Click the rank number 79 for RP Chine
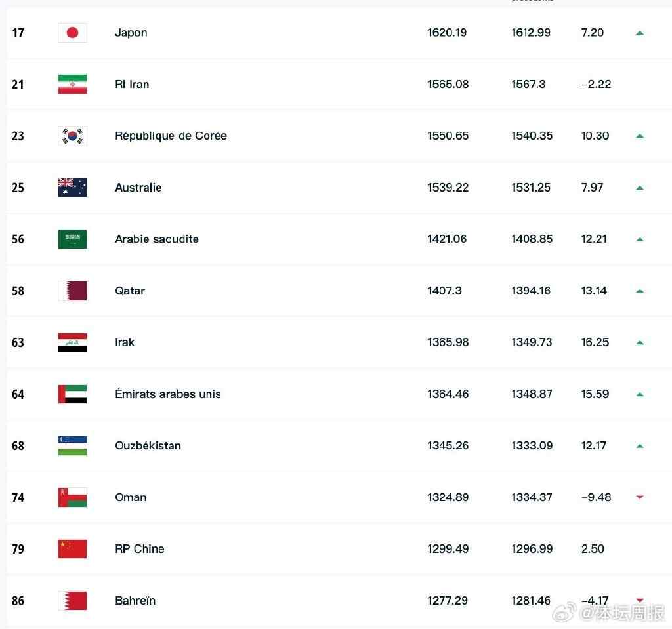The width and height of the screenshot is (672, 629). [x=18, y=549]
